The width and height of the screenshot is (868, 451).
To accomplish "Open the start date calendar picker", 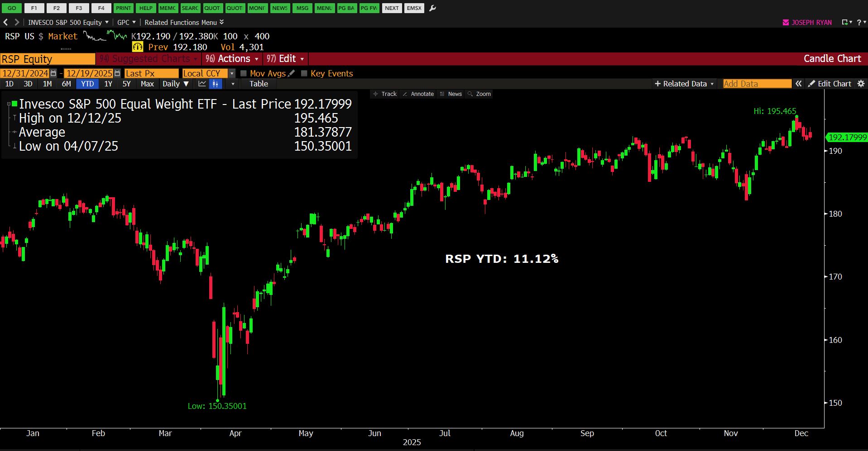I will 53,73.
